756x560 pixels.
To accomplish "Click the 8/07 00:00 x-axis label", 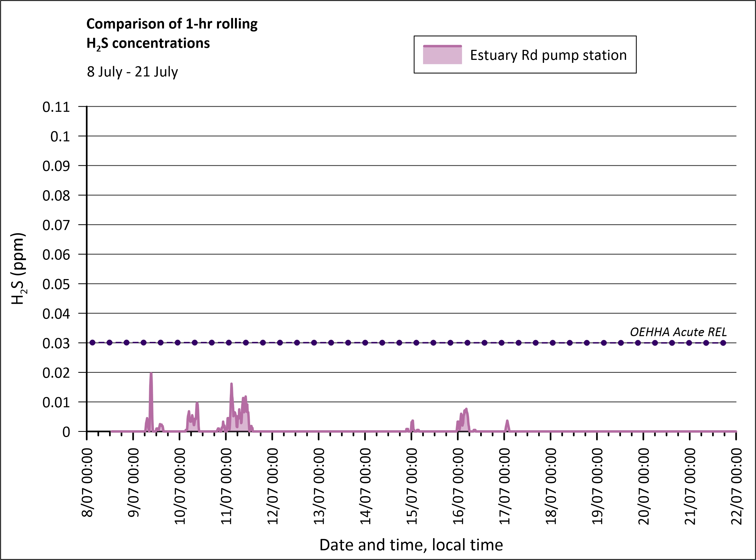I will click(87, 483).
